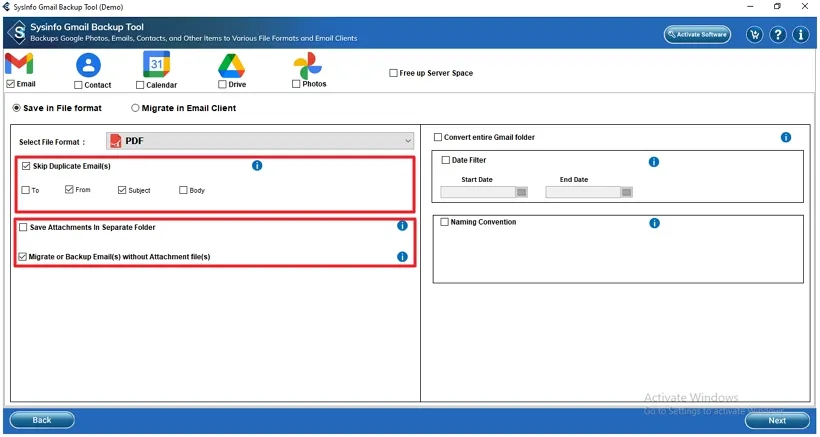Click the Sysinfo logo in header

point(18,33)
